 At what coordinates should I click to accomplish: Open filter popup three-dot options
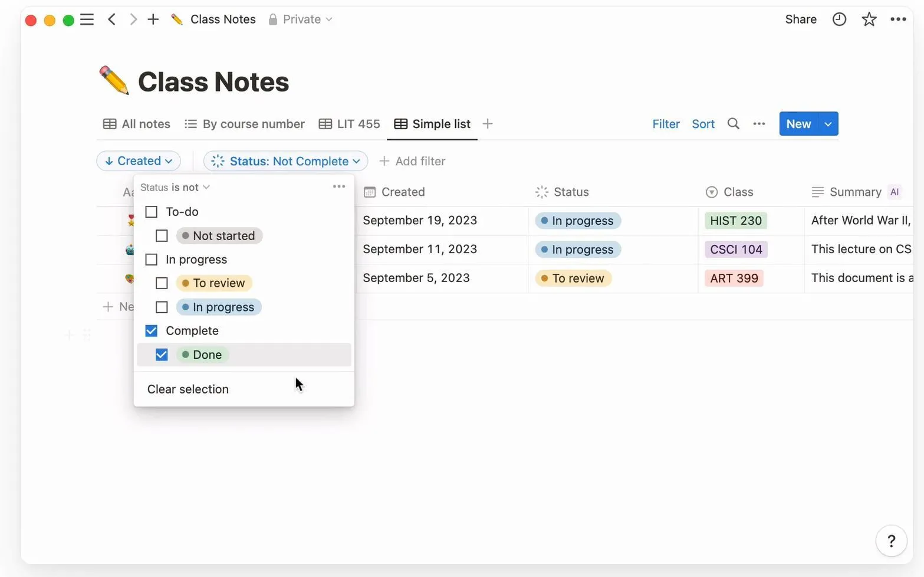(x=338, y=187)
